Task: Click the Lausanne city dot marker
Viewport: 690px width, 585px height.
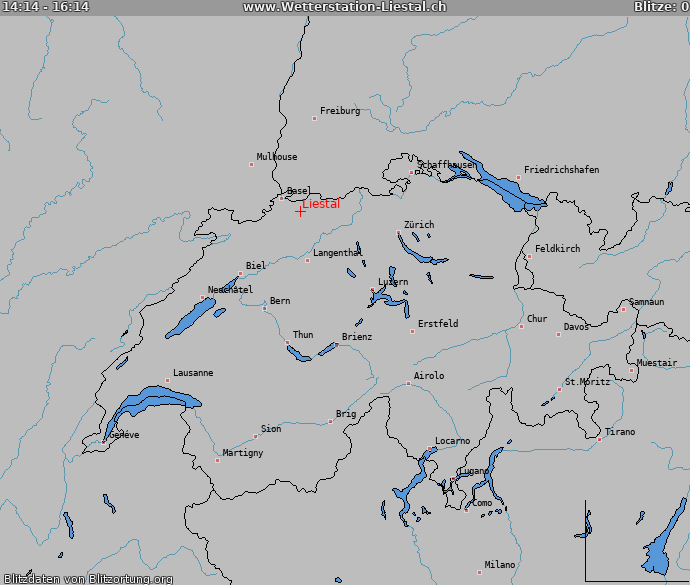Action: click(167, 380)
